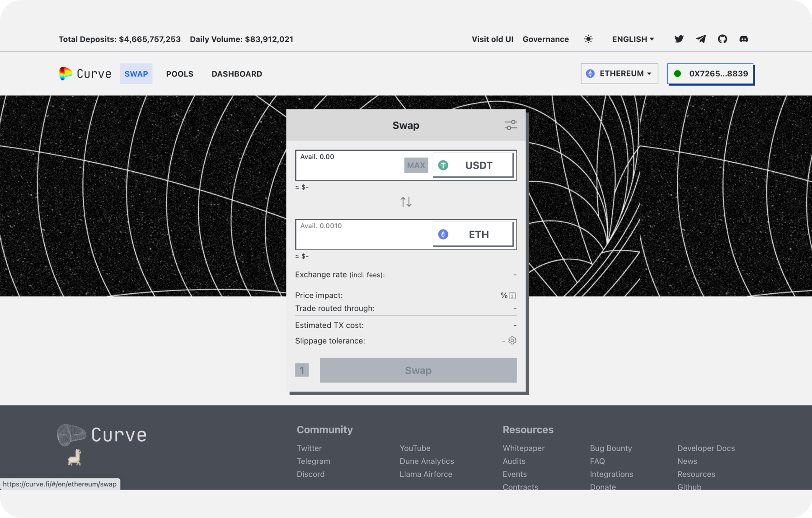This screenshot has width=812, height=518.
Task: Click step number 1 badge
Action: tap(302, 370)
